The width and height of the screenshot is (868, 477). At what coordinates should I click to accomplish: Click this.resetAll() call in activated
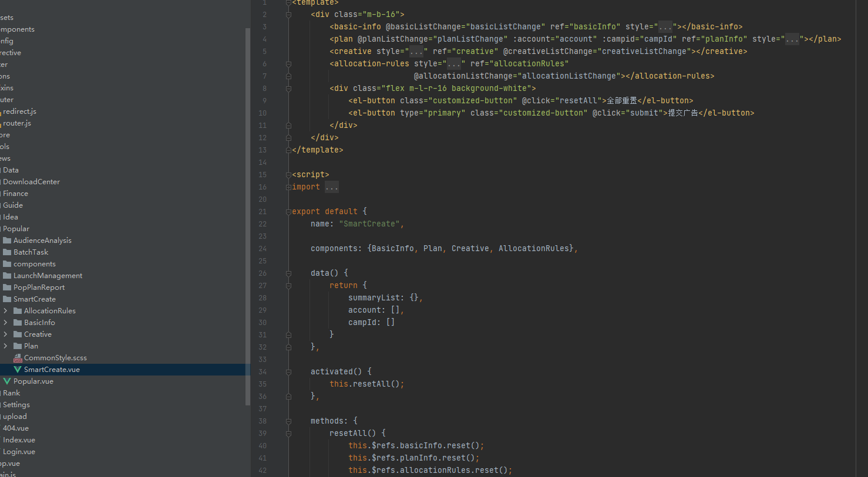tap(366, 384)
